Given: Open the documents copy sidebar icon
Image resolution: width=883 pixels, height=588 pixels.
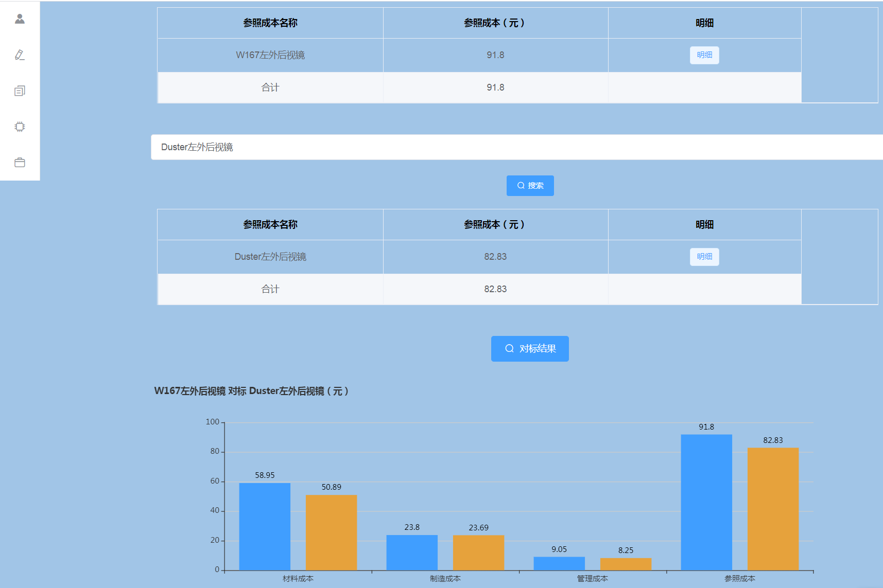Looking at the screenshot, I should pyautogui.click(x=20, y=91).
